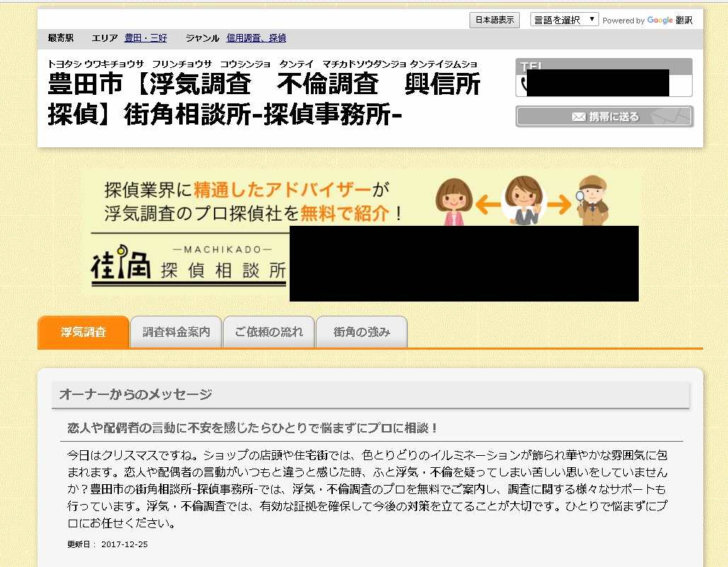
Task: Click the 日本語表示 button
Action: (494, 21)
